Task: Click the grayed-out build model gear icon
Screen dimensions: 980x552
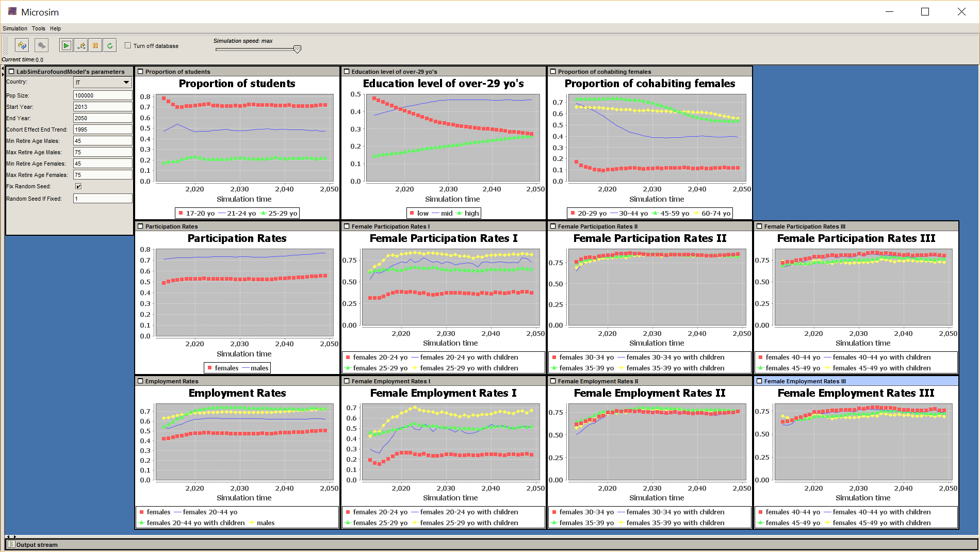Action: (42, 45)
